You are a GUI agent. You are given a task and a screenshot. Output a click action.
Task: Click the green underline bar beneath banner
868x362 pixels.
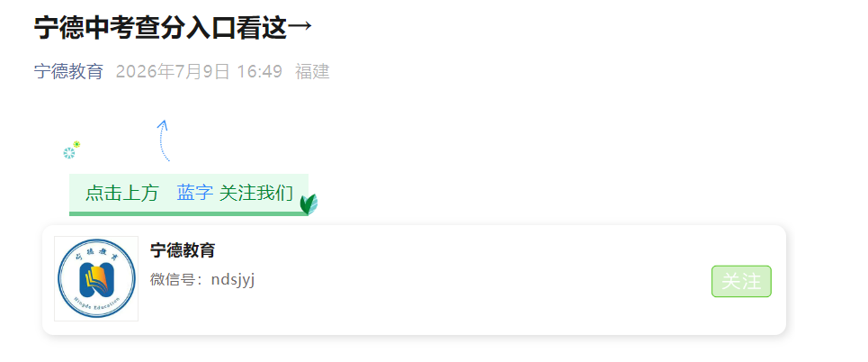click(x=188, y=213)
